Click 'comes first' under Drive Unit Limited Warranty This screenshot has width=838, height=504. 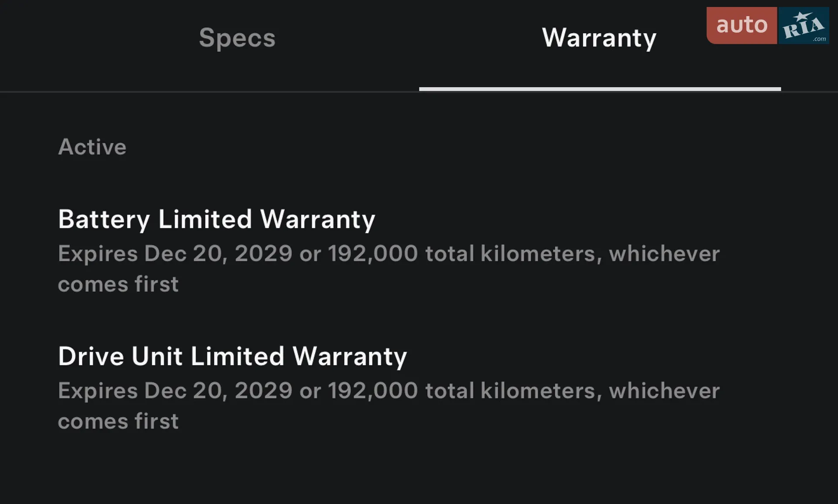point(118,421)
